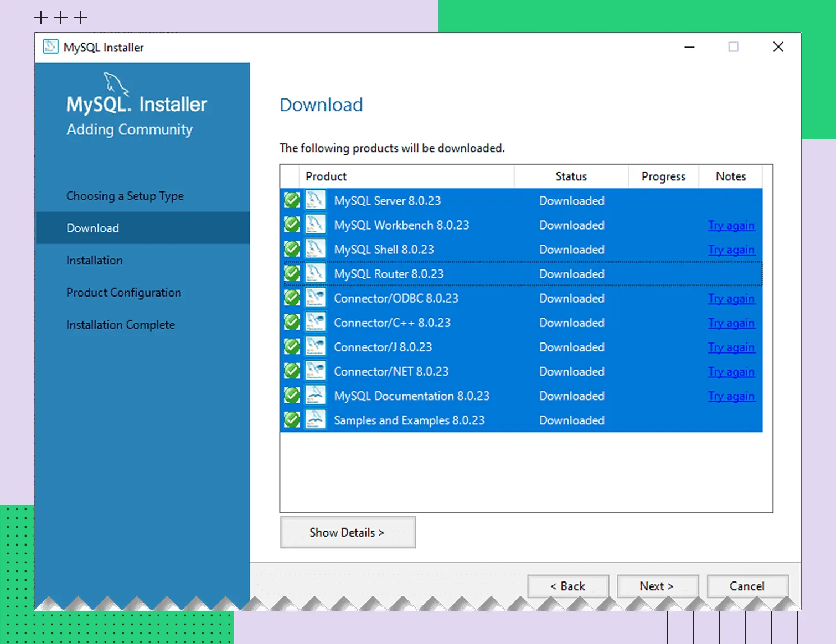Click the green checkmark beside MySQL Shell
This screenshot has height=644, width=836.
tap(292, 249)
